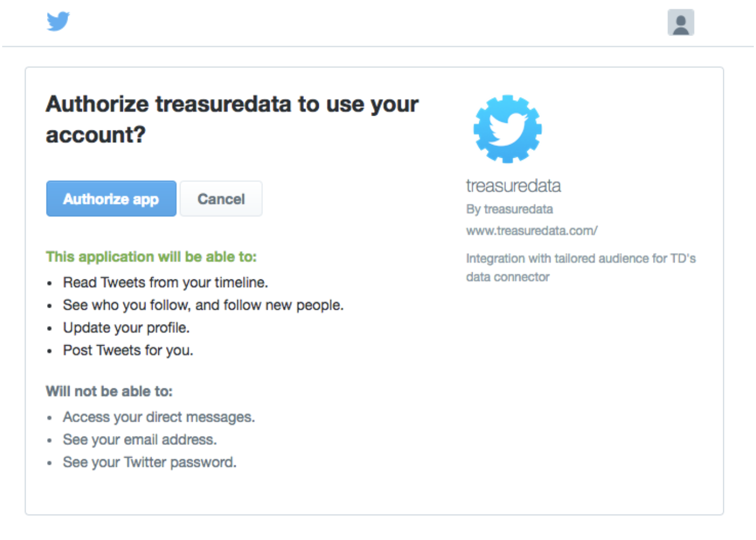Click the "Update your profile" permission
756x540 pixels.
click(x=126, y=328)
